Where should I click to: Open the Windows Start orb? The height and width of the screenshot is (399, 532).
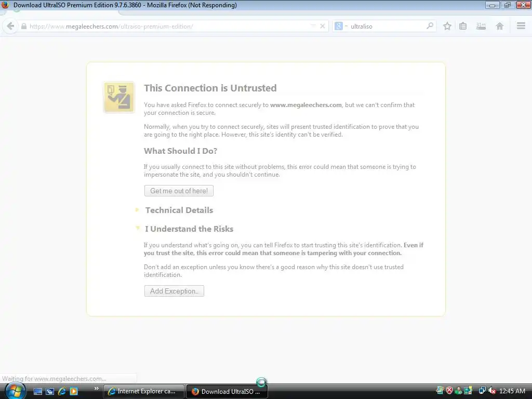coord(15,391)
